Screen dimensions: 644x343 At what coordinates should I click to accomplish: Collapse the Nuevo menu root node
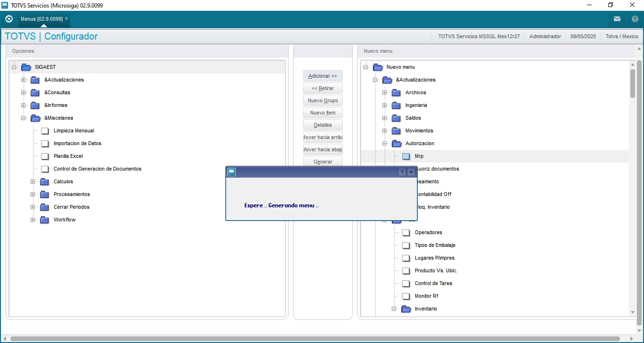[x=366, y=67]
